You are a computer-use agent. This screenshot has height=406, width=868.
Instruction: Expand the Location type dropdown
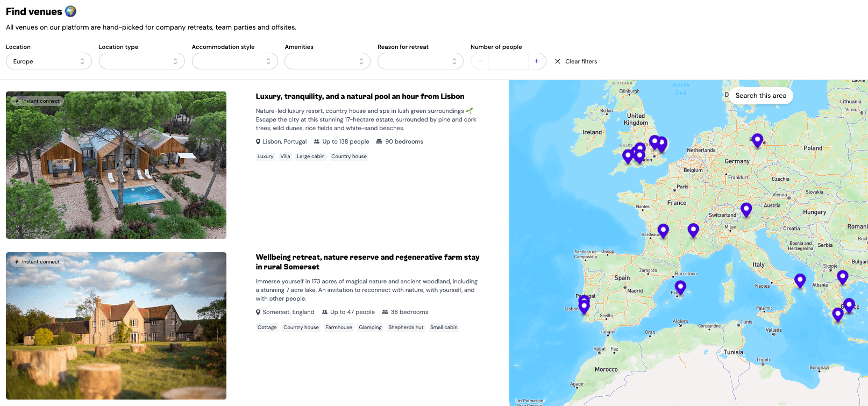point(141,61)
